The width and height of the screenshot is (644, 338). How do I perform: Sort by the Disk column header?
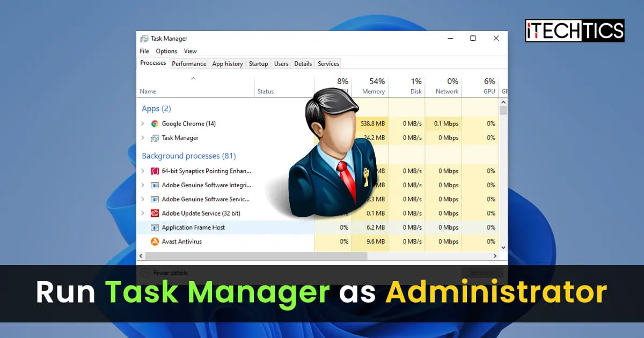[x=407, y=86]
